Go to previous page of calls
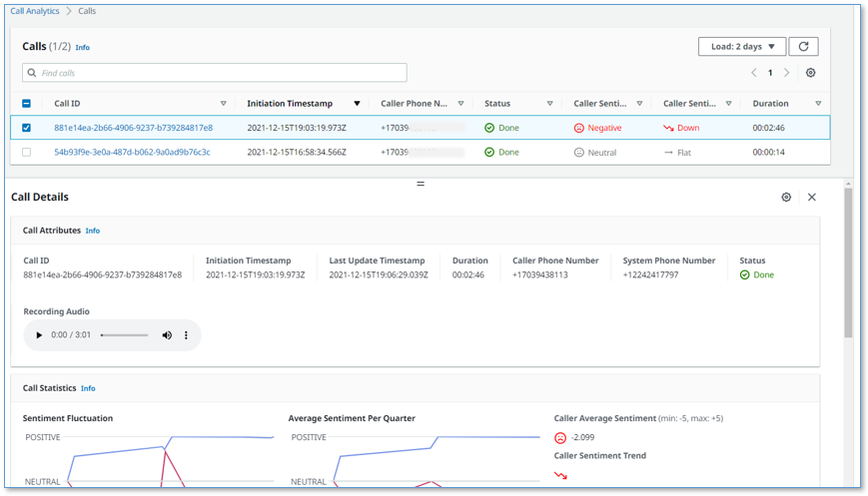868x496 pixels. click(x=753, y=73)
